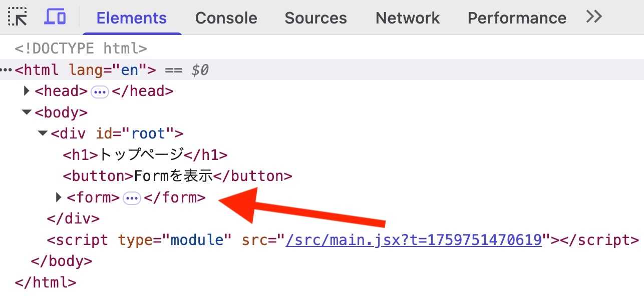Click the ellipsis badge inside form element

pos(132,198)
